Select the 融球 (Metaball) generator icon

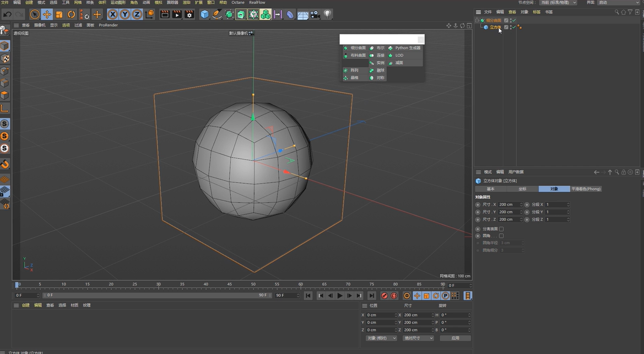(377, 71)
